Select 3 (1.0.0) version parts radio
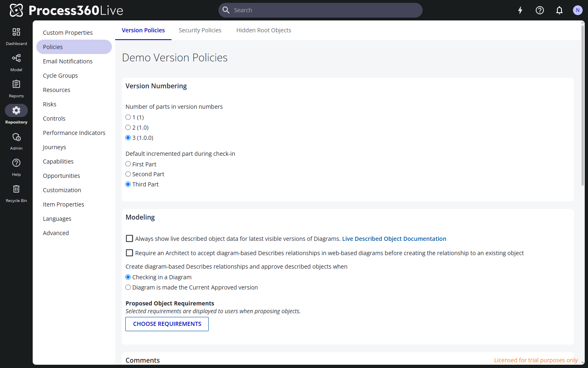588x368 pixels. pyautogui.click(x=128, y=138)
